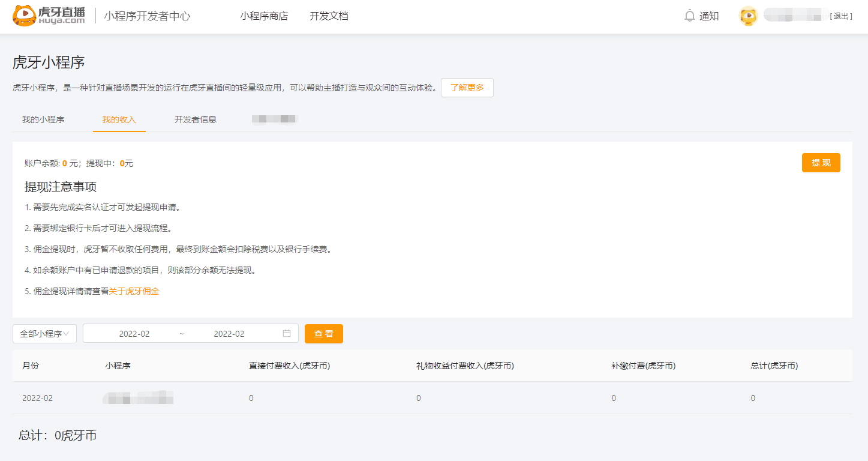Image resolution: width=868 pixels, height=461 pixels.
Task: Click the 了解更多 button
Action: [x=467, y=88]
